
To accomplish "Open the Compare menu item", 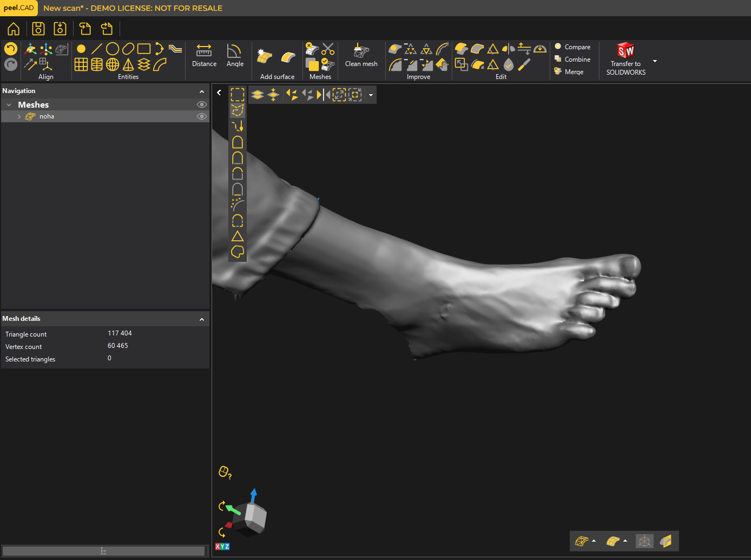I will [x=577, y=47].
